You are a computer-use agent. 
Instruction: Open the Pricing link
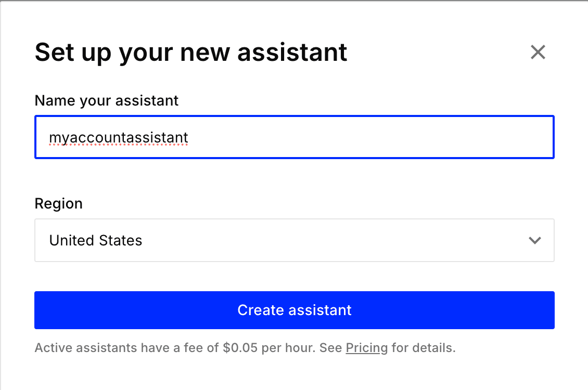pos(366,348)
